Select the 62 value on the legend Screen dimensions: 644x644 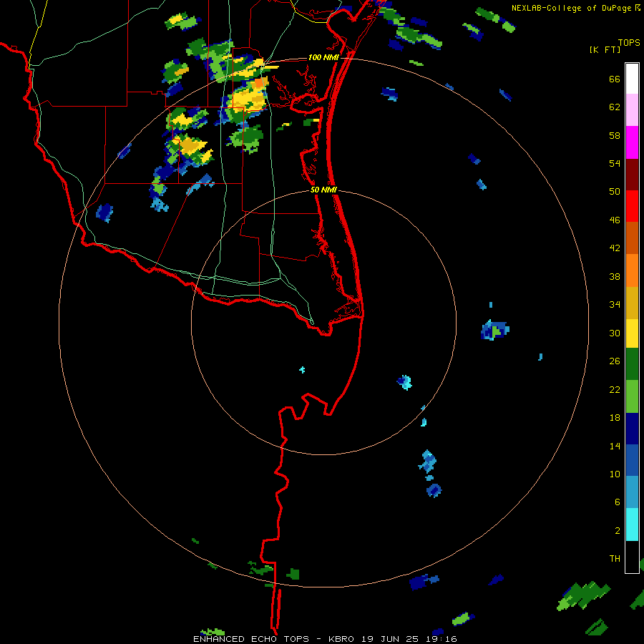pyautogui.click(x=615, y=107)
